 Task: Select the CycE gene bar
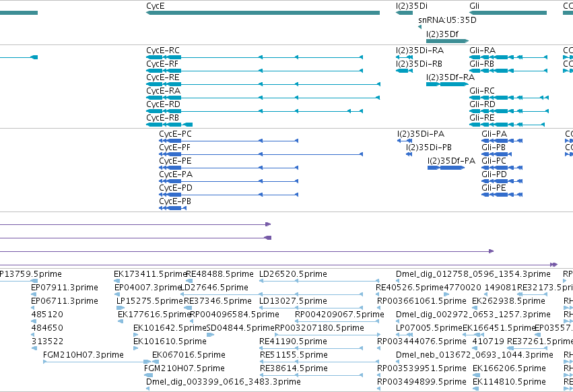(263, 13)
